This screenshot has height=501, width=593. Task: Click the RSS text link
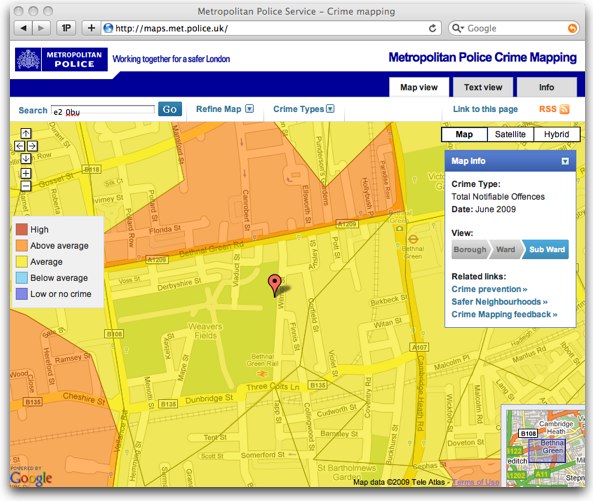pos(547,109)
